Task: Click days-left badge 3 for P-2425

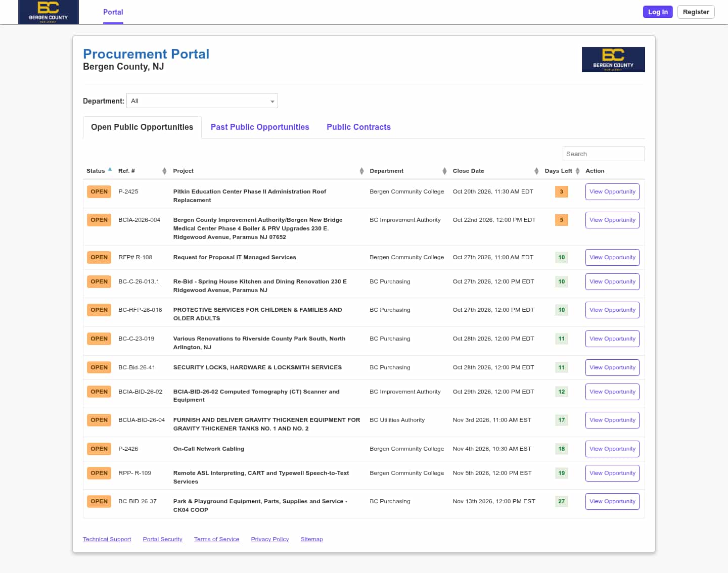Action: 561,192
